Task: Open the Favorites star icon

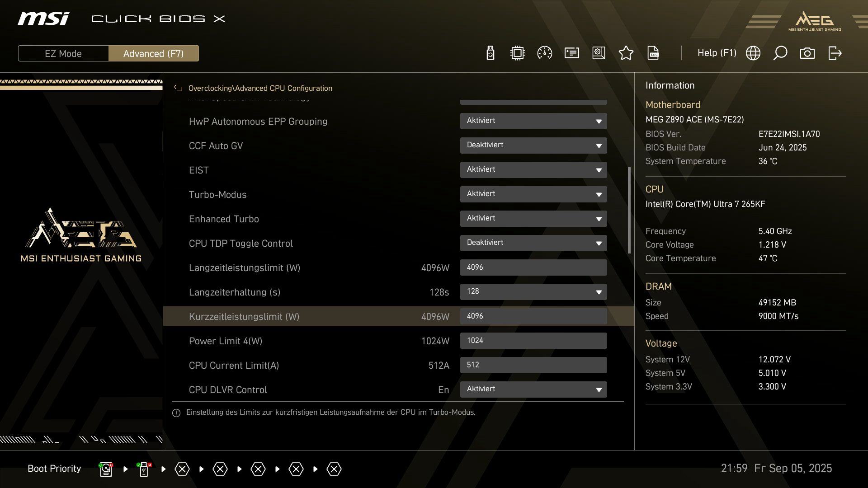Action: [x=626, y=53]
